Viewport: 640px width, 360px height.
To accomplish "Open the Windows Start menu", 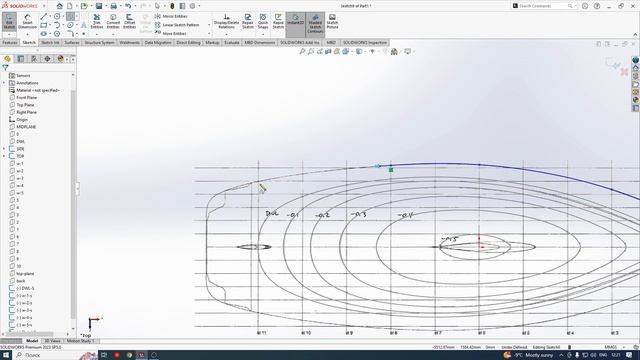I will 6,355.
